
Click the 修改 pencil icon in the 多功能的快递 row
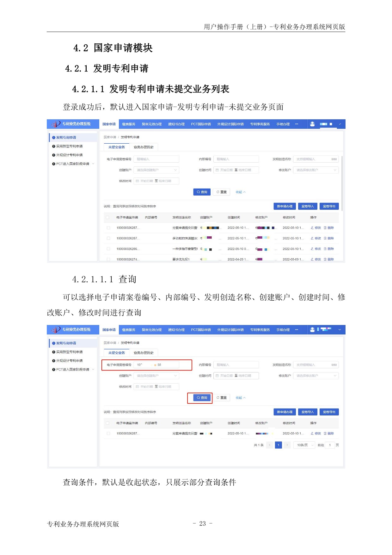[x=312, y=238]
